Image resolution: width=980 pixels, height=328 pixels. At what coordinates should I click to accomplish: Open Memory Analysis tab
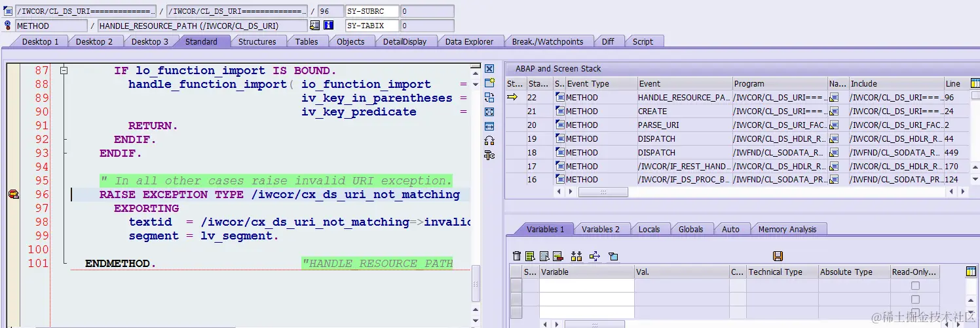click(x=787, y=229)
